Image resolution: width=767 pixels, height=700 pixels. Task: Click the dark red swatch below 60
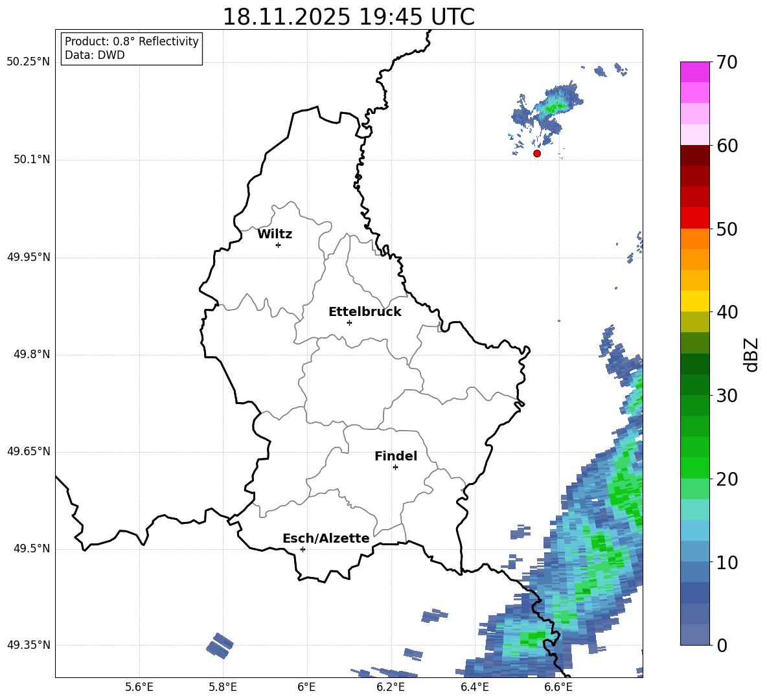tap(694, 156)
